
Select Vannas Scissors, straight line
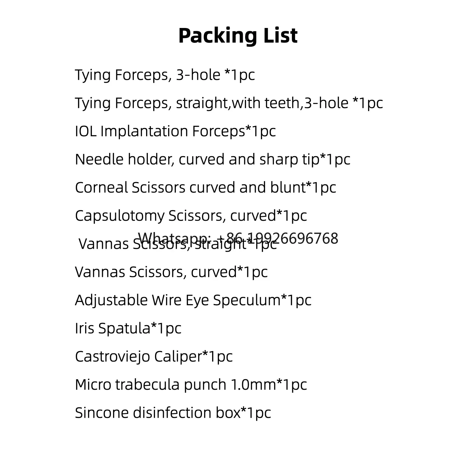tap(178, 244)
